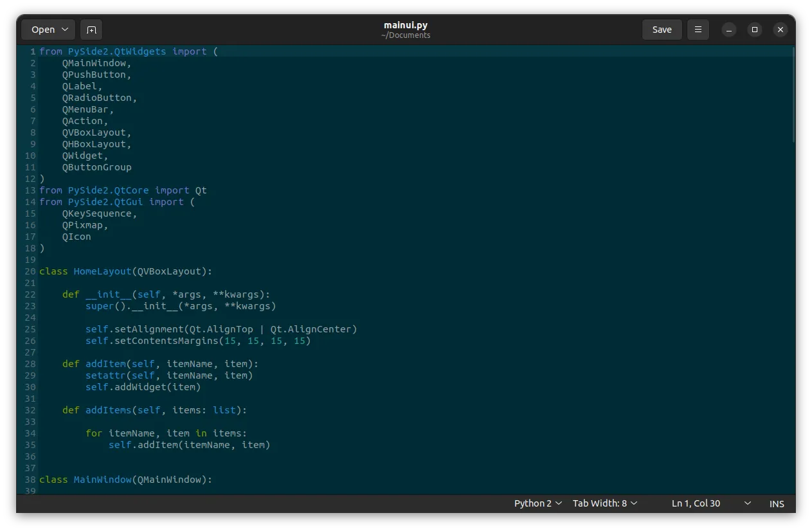Screen dimensions: 812x531
Task: Expand the Open button's dropdown arrow
Action: pos(64,29)
